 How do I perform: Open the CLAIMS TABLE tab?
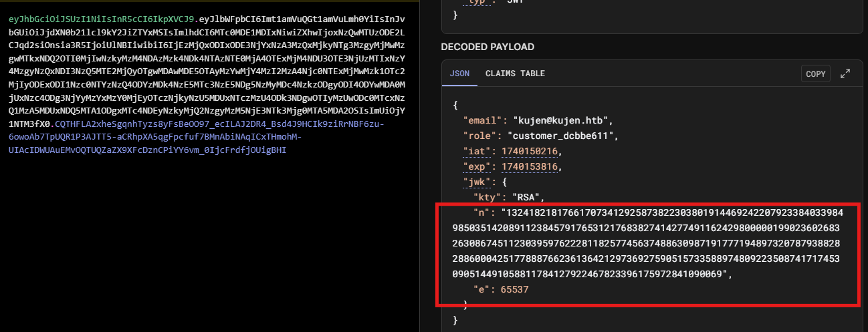[x=515, y=73]
